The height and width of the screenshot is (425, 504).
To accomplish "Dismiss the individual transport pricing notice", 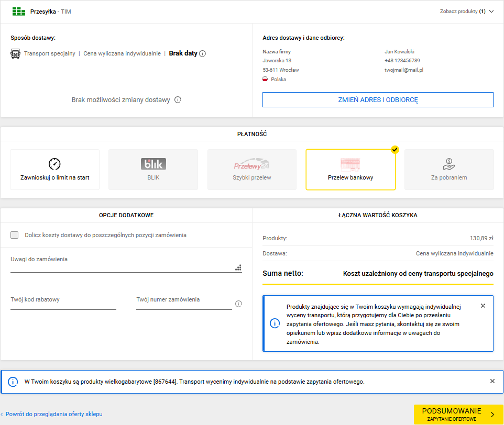I will coord(483,306).
